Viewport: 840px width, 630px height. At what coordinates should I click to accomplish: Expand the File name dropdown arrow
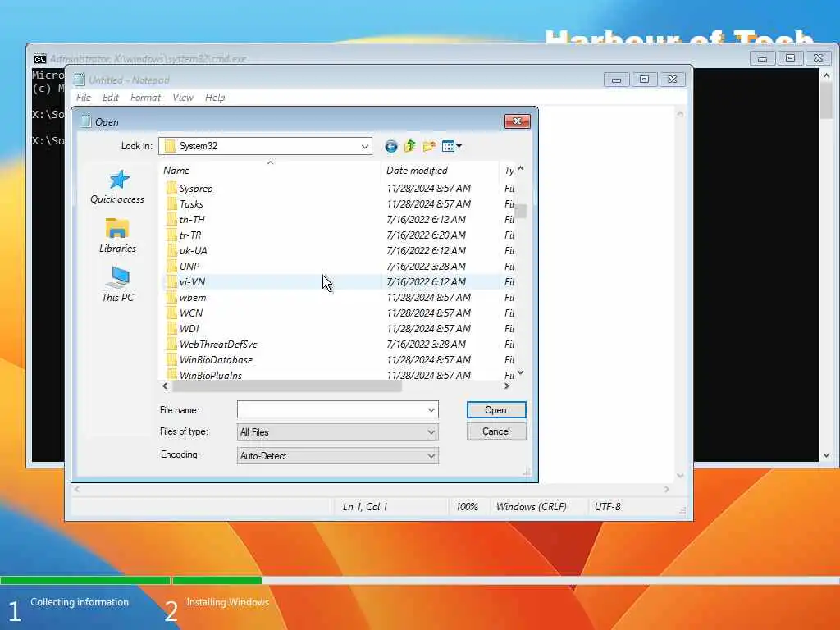click(x=431, y=410)
